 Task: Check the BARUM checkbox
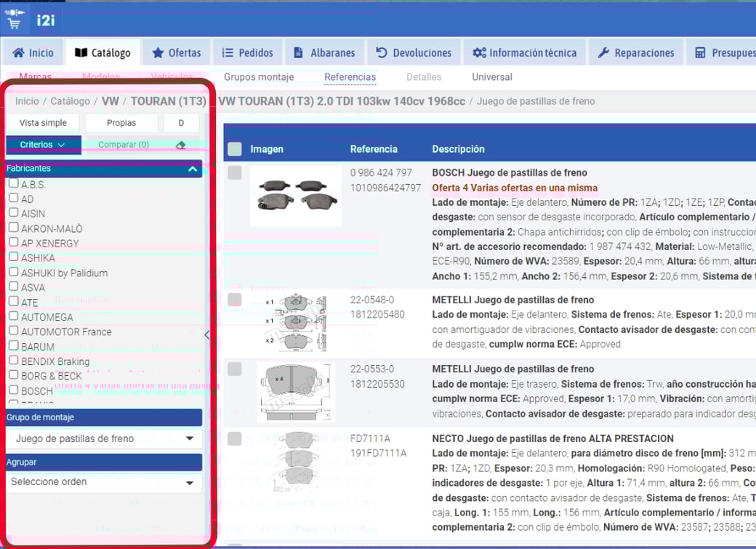pyautogui.click(x=14, y=345)
